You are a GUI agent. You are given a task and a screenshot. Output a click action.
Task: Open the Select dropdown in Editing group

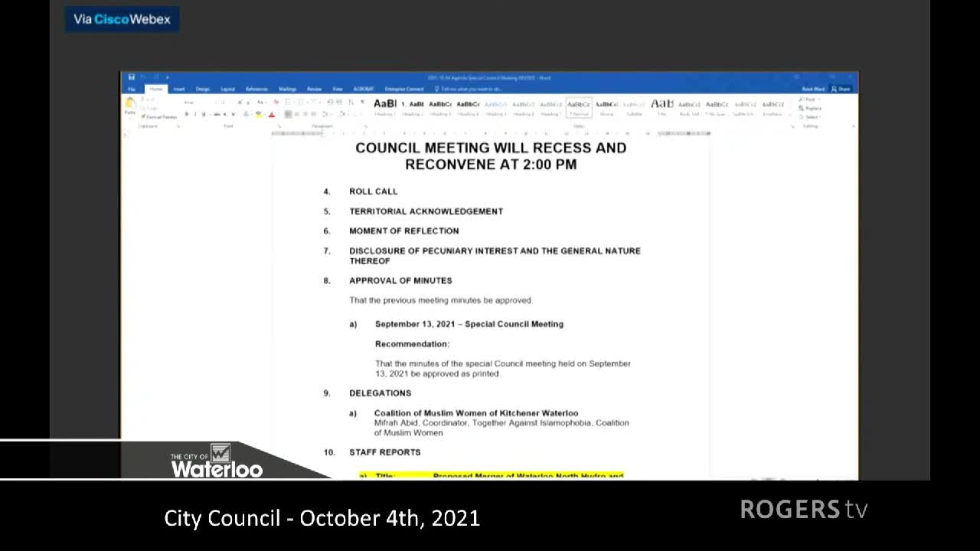[811, 117]
